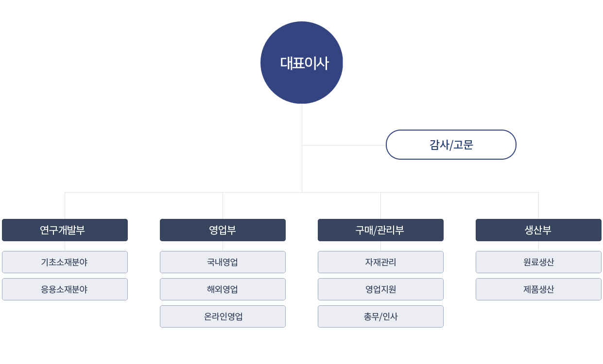Click the 자재관리 box
The width and height of the screenshot is (603, 364).
pyautogui.click(x=380, y=262)
